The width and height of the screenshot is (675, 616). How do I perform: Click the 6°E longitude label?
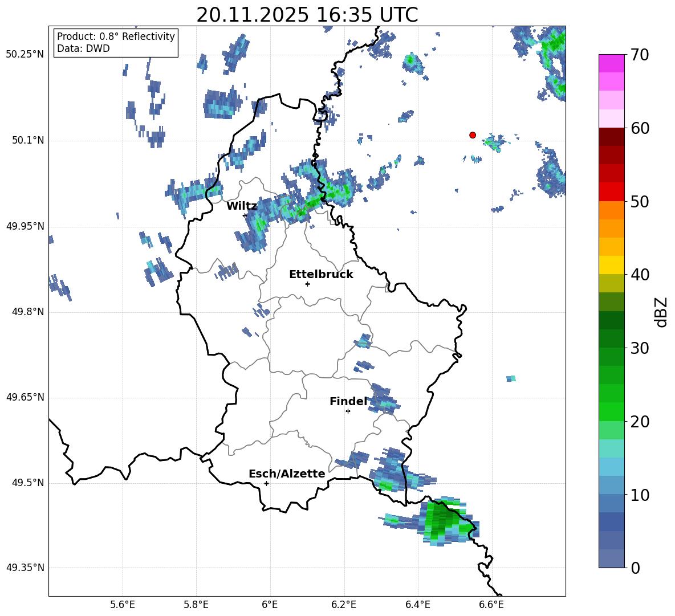coord(270,605)
